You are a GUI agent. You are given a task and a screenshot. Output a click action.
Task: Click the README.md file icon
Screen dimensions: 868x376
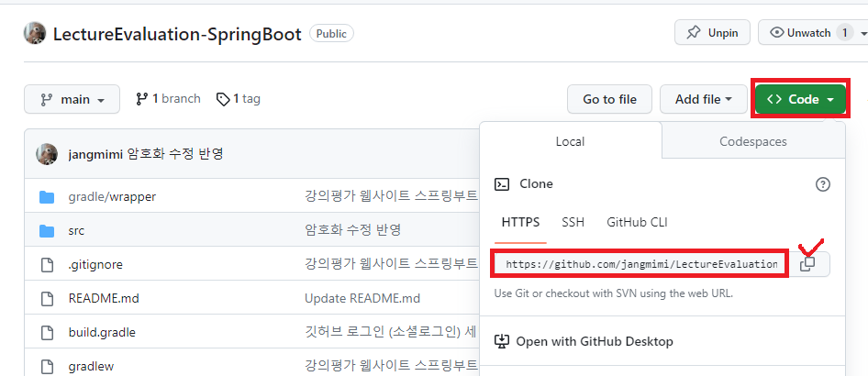pos(48,299)
